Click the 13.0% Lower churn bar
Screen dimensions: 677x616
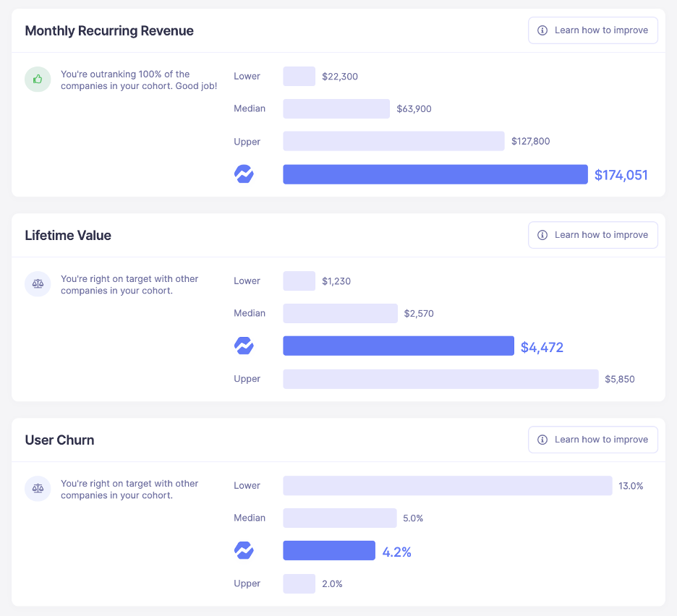448,486
